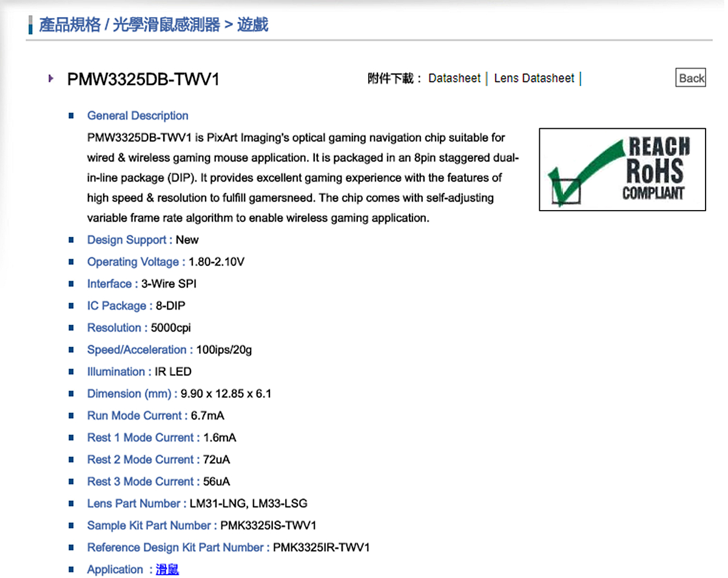728x578 pixels.
Task: Click the Run Mode Current value 6.7mA
Action: 207,415
